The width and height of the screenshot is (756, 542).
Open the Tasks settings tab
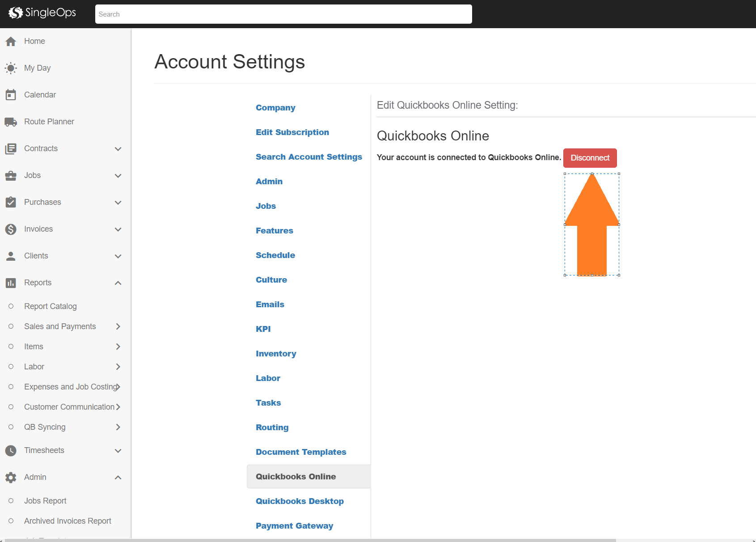[268, 403]
